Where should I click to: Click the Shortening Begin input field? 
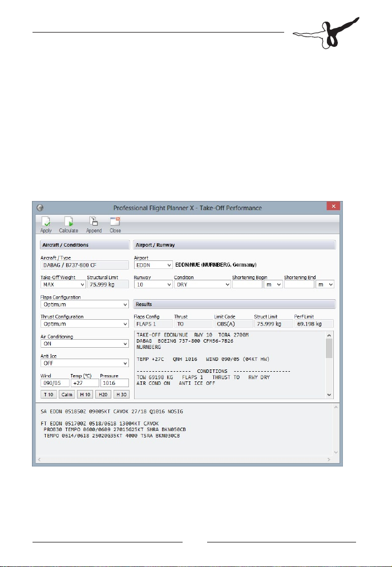point(247,284)
